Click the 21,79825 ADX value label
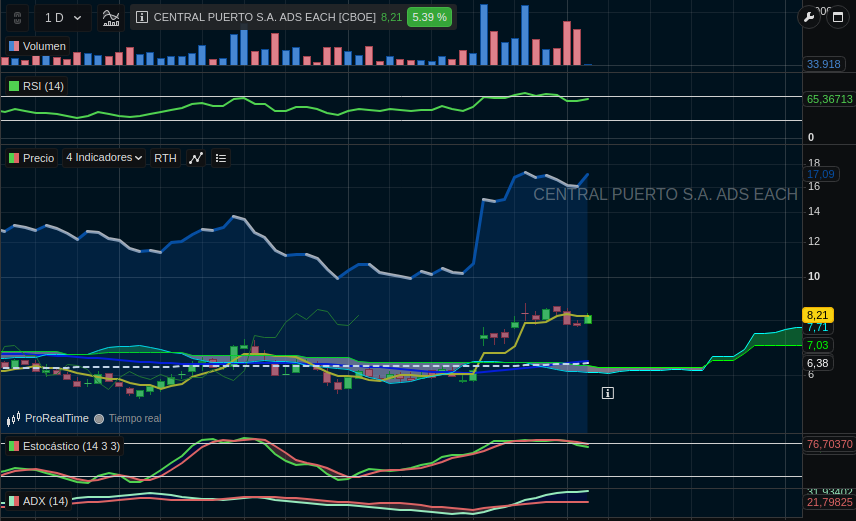 829,502
